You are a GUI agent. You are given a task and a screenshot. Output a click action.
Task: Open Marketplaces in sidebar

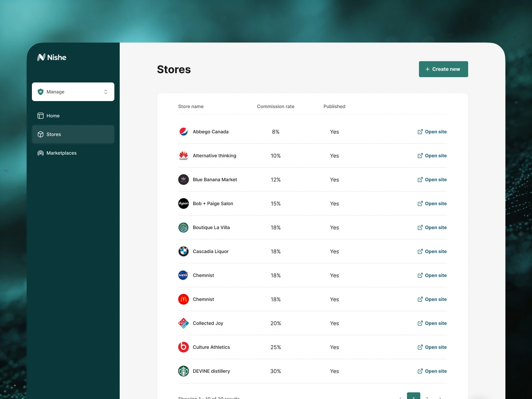click(73, 153)
